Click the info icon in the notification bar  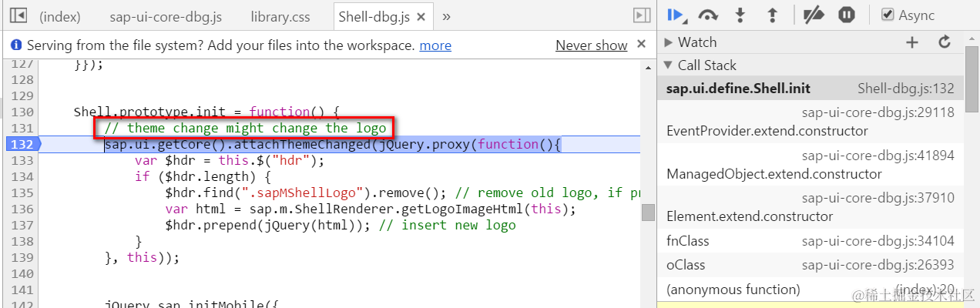point(17,45)
